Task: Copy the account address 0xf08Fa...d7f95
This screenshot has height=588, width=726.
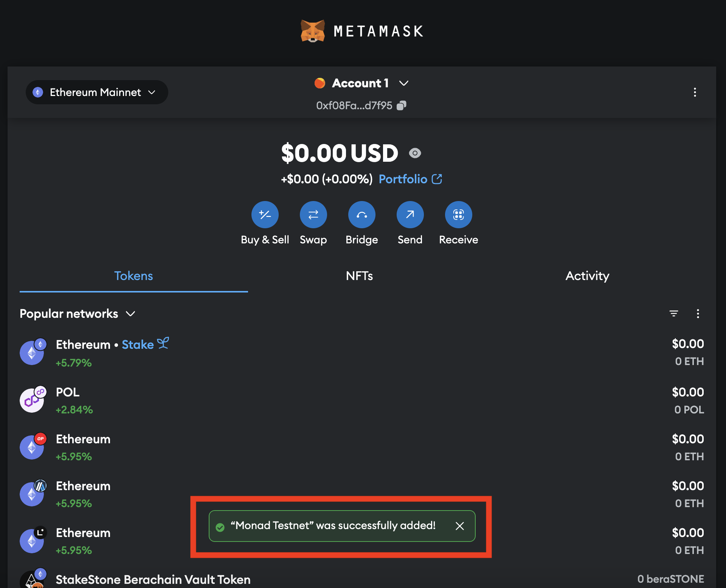Action: click(402, 105)
